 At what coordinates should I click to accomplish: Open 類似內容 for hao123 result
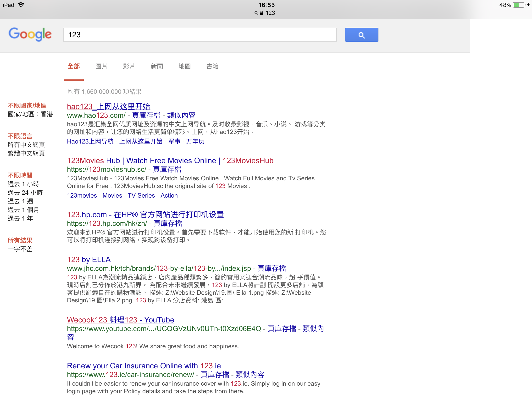tap(181, 116)
